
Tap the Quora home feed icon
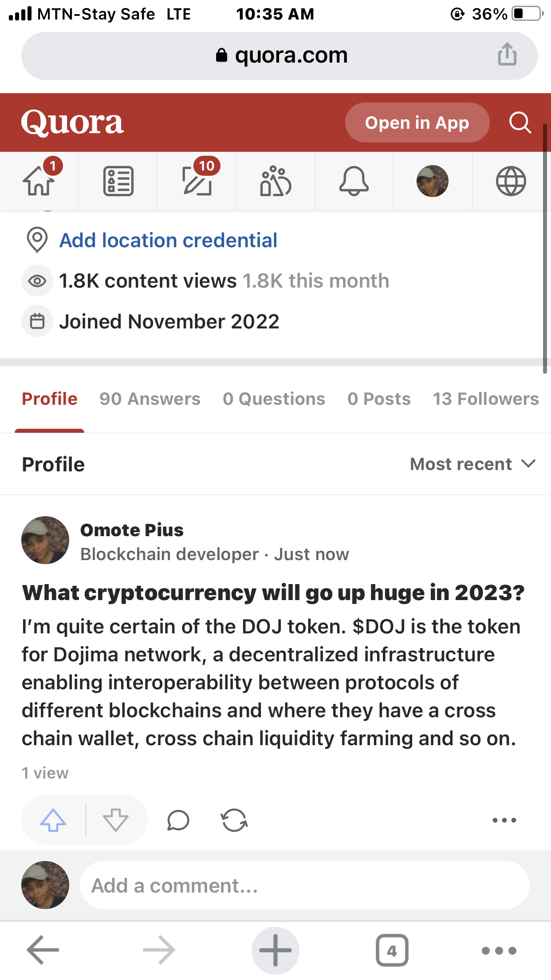[39, 181]
